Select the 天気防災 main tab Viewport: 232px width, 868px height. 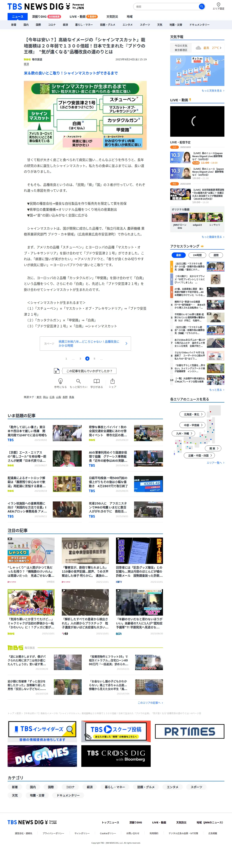(x=112, y=16)
